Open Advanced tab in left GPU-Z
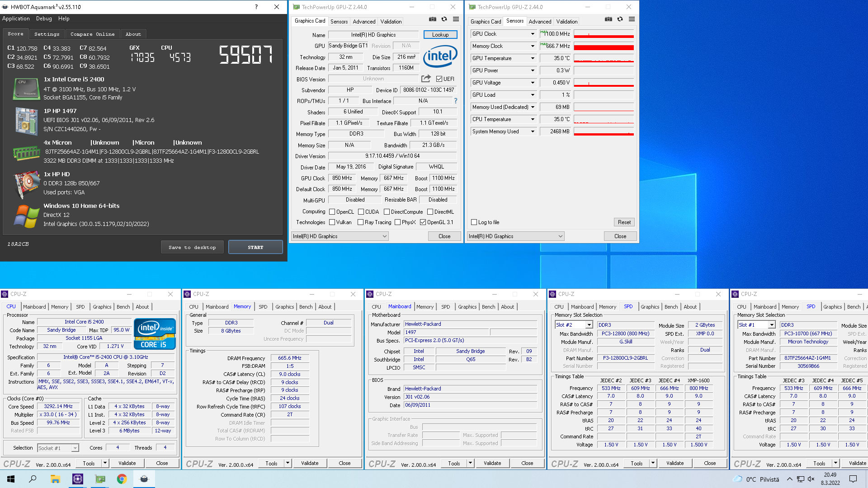 click(364, 22)
